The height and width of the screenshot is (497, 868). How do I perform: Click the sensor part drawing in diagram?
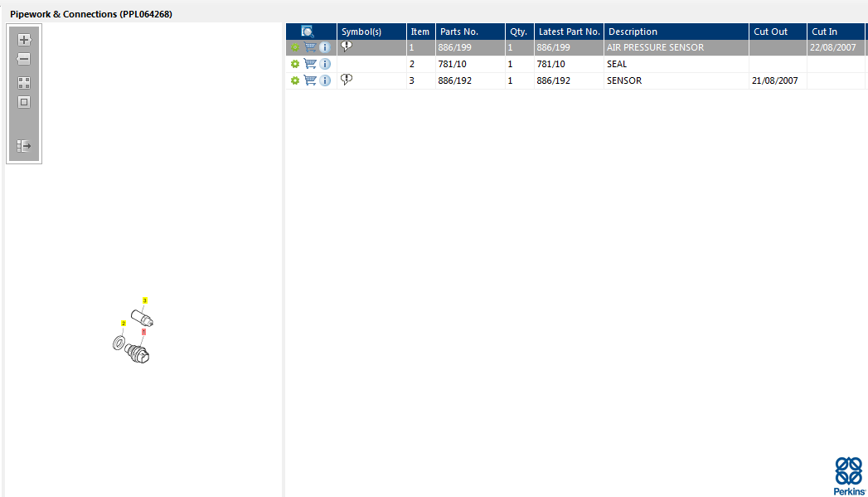pyautogui.click(x=143, y=318)
